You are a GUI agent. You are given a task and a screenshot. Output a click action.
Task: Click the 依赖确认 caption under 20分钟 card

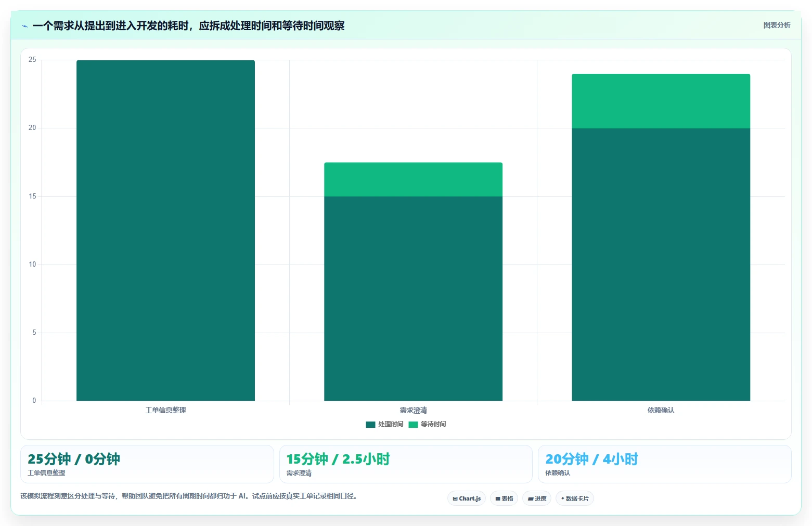(558, 473)
